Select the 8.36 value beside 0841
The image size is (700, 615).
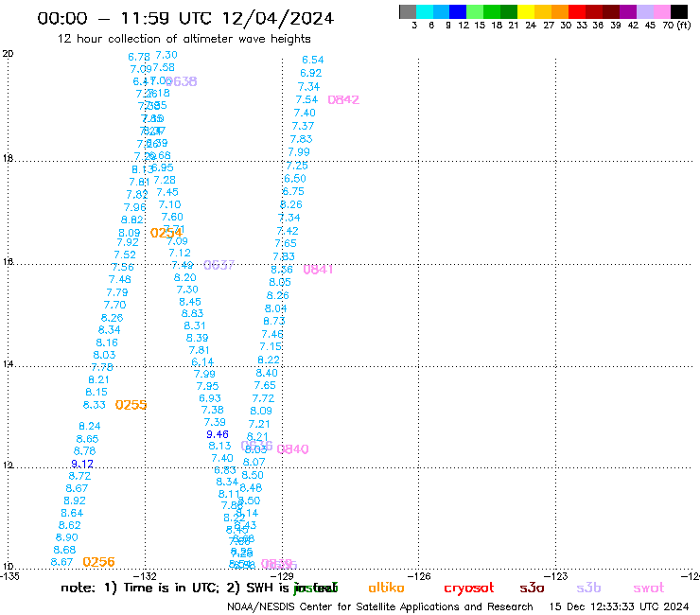[x=282, y=270]
